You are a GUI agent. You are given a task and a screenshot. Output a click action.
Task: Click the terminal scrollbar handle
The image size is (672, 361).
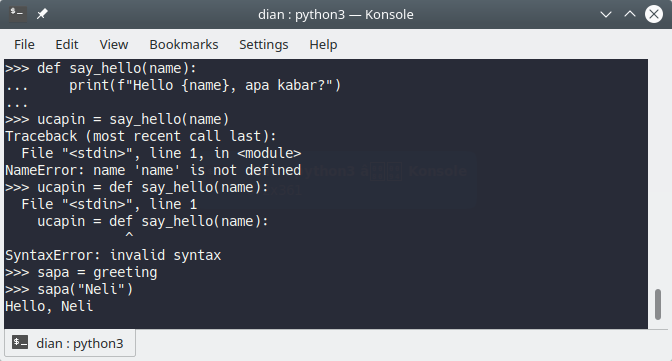click(x=658, y=304)
